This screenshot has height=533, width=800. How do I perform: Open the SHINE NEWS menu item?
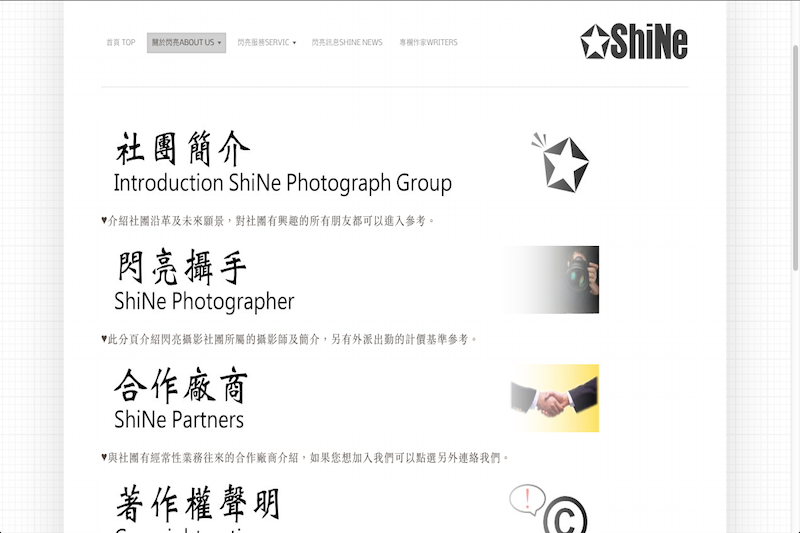pyautogui.click(x=347, y=42)
